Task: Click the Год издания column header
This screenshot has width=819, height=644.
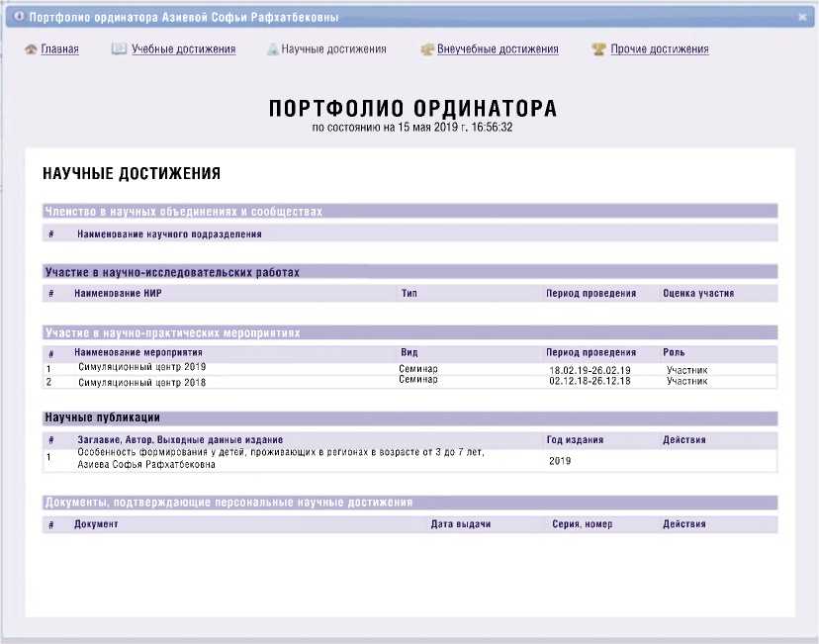Action: point(575,440)
